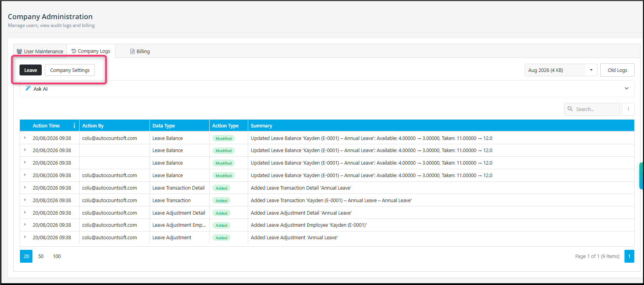The height and width of the screenshot is (285, 644).
Task: Open the Billing tab
Action: pyautogui.click(x=140, y=51)
